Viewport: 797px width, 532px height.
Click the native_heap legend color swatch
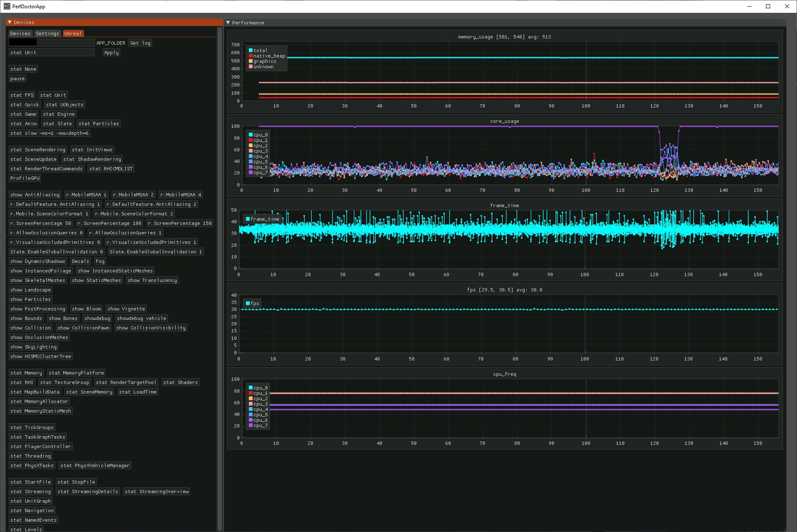251,56
